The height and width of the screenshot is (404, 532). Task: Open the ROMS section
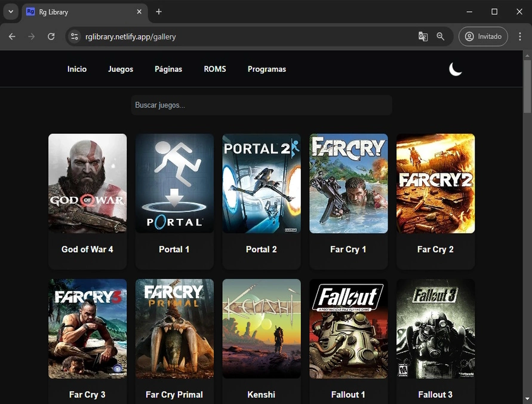(x=215, y=69)
